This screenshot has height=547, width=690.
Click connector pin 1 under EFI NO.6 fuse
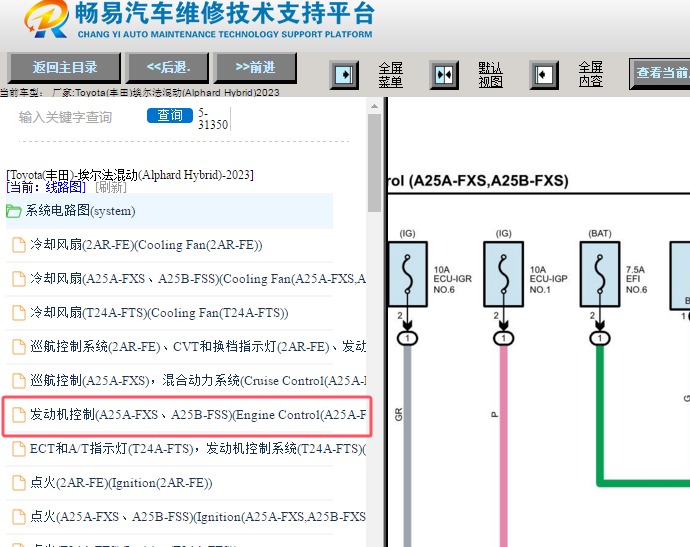(x=600, y=338)
